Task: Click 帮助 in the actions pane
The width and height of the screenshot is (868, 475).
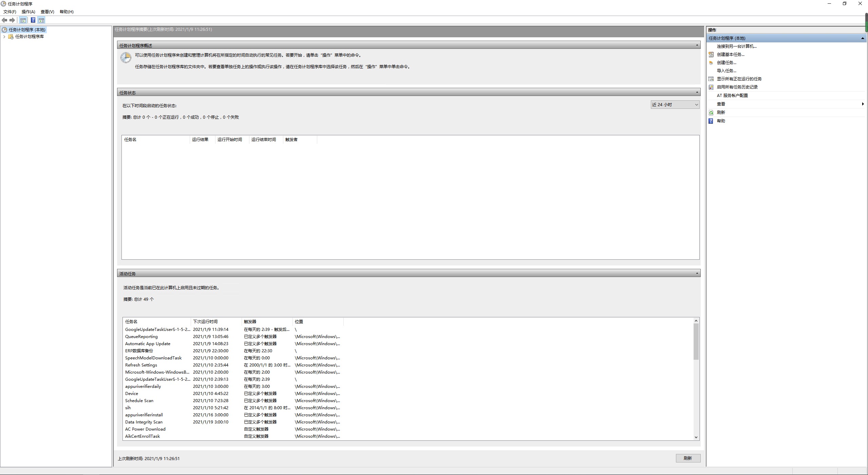Action: coord(721,121)
